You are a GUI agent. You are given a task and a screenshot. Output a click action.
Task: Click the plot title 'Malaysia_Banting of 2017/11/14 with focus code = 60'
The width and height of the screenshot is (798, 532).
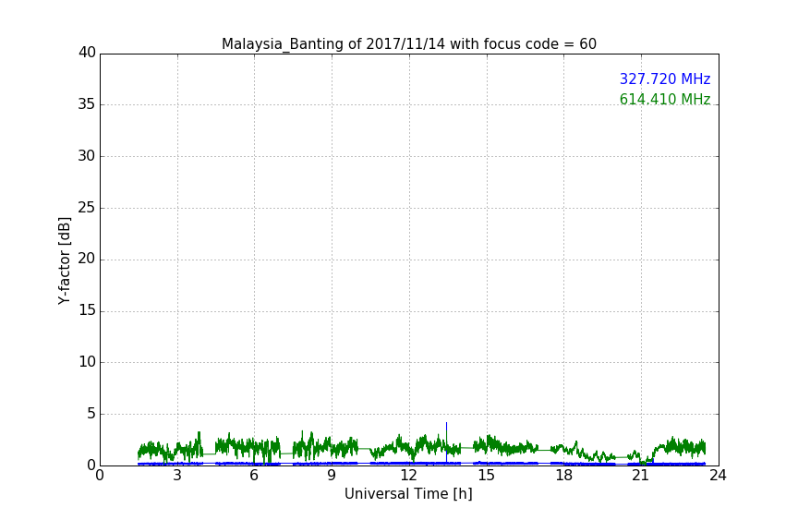pyautogui.click(x=408, y=44)
